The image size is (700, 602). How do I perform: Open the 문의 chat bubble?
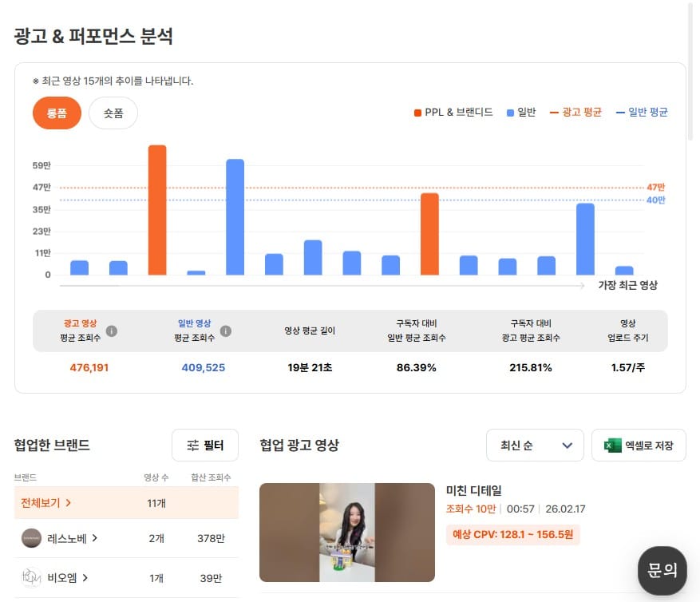(662, 570)
